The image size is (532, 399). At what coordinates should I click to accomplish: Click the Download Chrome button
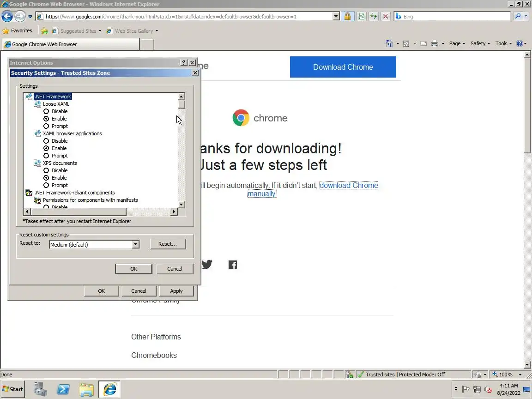(343, 67)
